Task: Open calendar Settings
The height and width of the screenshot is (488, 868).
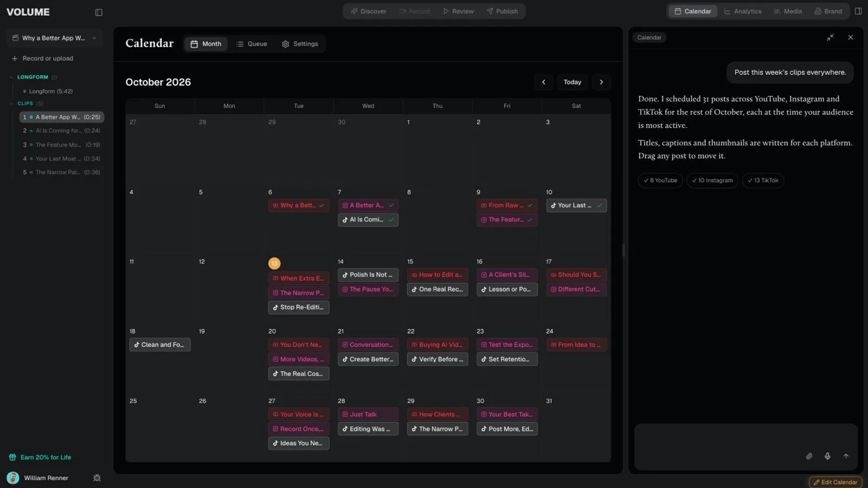Action: coord(300,44)
